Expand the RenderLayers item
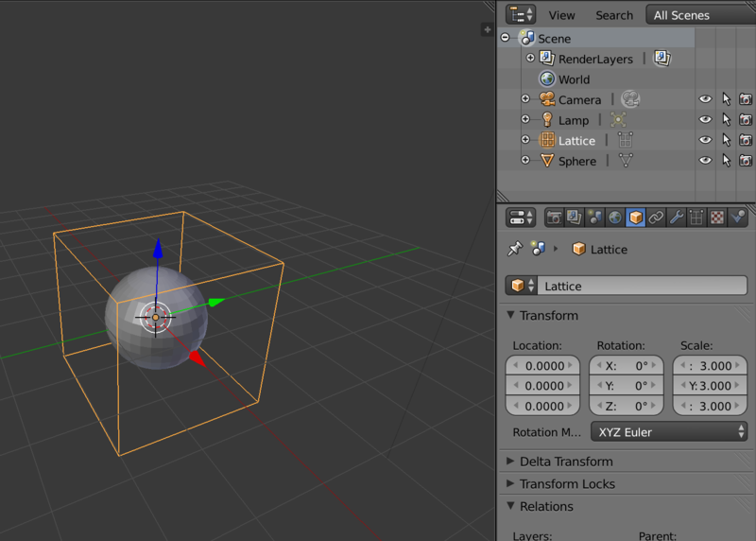756x541 pixels. 530,58
